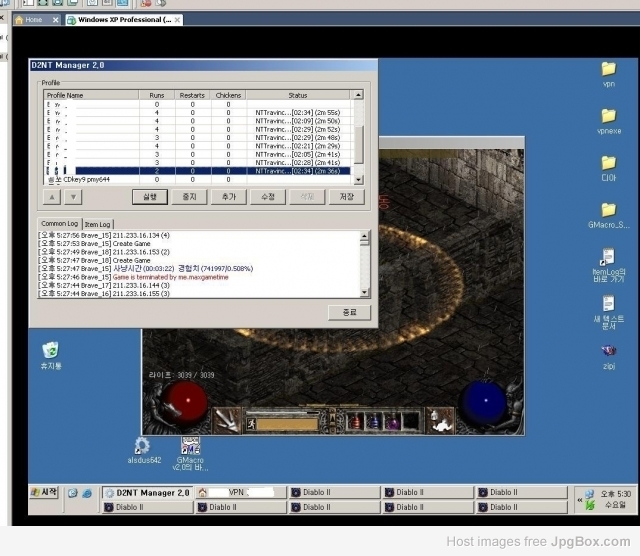Select row with status [02:05] (2m 41s)
The width and height of the screenshot is (640, 556).
198,154
